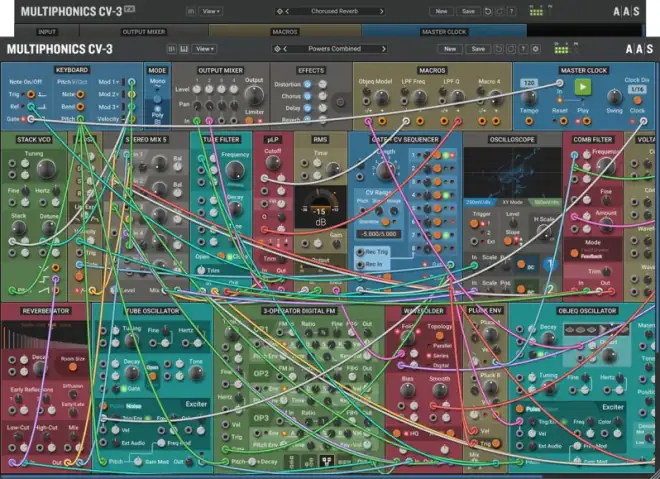Click the front window's undo arrow

(x=499, y=49)
